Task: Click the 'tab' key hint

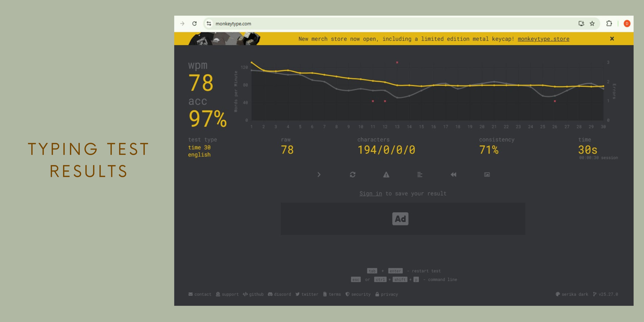Action: pyautogui.click(x=372, y=271)
